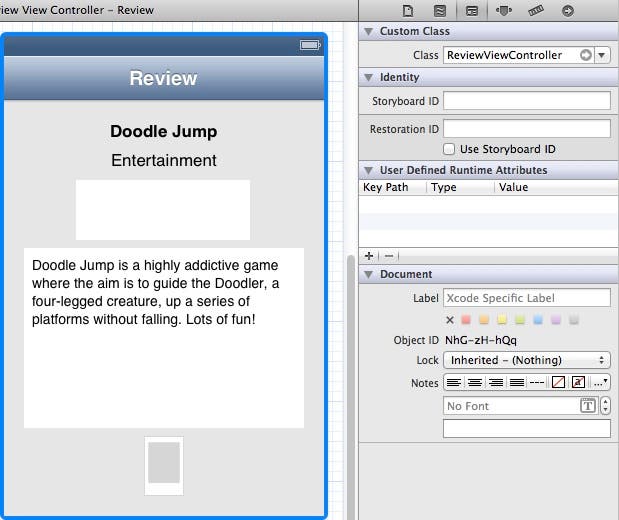Select the white image view placeholder
Screen dimensions: 619x520
[163, 210]
